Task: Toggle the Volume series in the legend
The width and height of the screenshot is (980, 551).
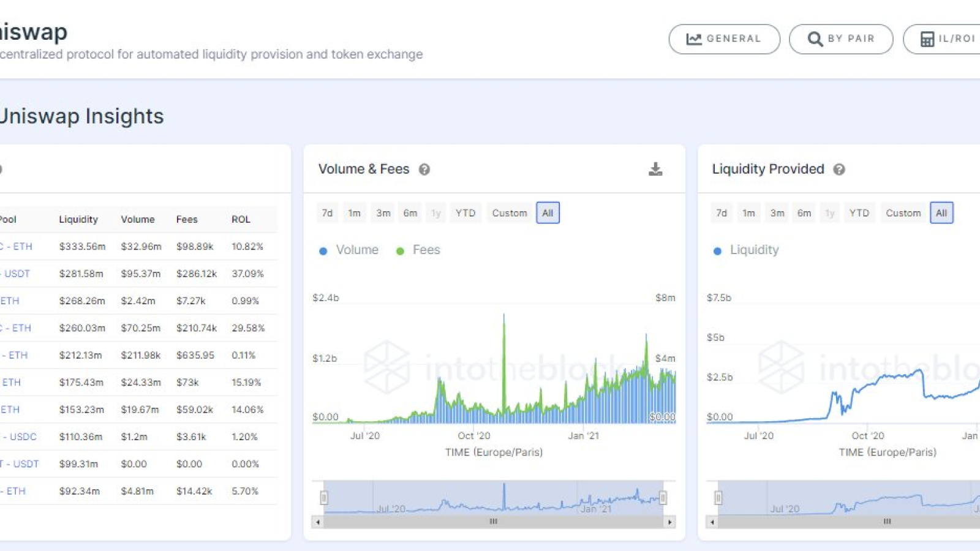Action: [x=349, y=250]
